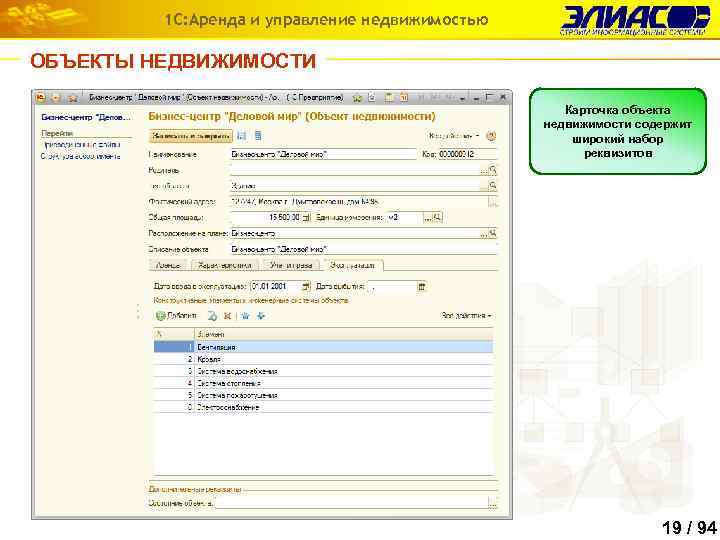Open calculator in the Общая площадь field
The width and height of the screenshot is (720, 540).
pos(306,217)
